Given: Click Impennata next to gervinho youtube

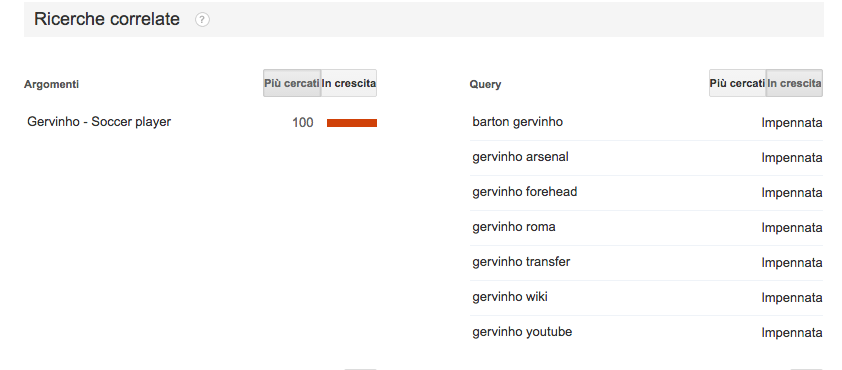Looking at the screenshot, I should pyautogui.click(x=792, y=333).
